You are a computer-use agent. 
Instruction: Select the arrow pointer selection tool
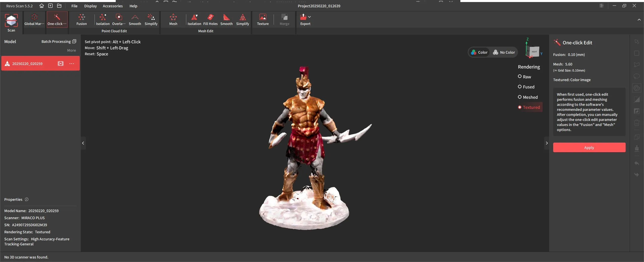[x=637, y=42]
